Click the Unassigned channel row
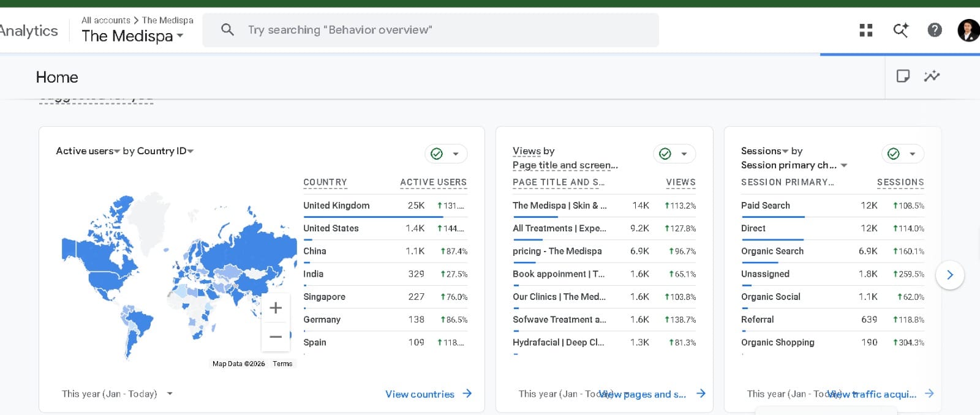980x415 pixels. pyautogui.click(x=832, y=274)
